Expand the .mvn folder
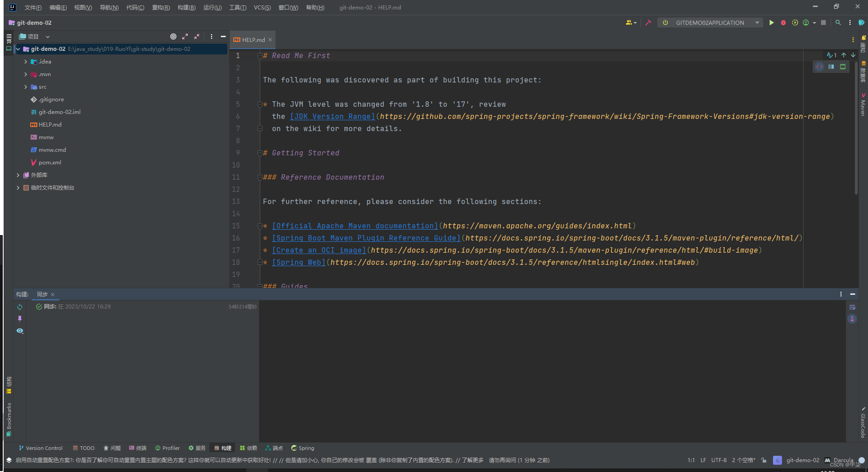 point(26,74)
